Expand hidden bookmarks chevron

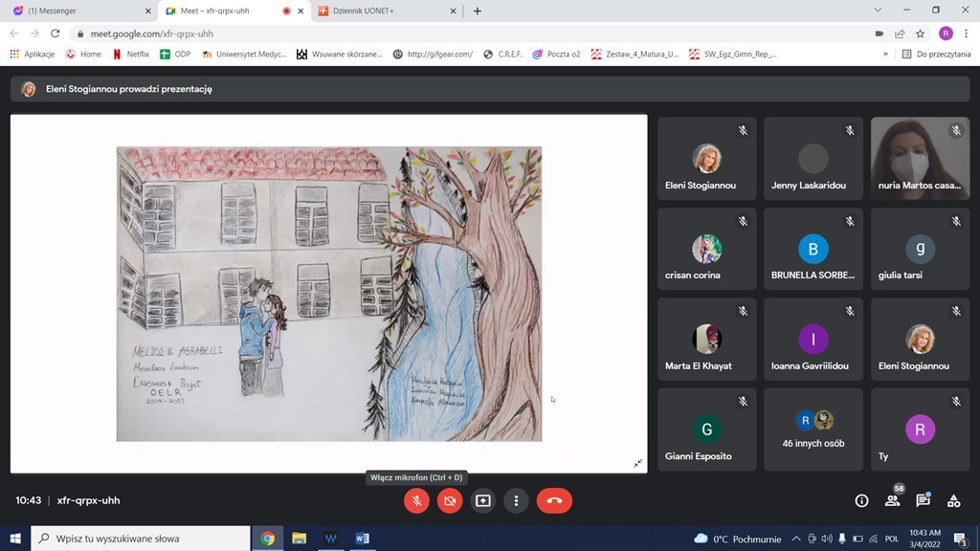(885, 55)
